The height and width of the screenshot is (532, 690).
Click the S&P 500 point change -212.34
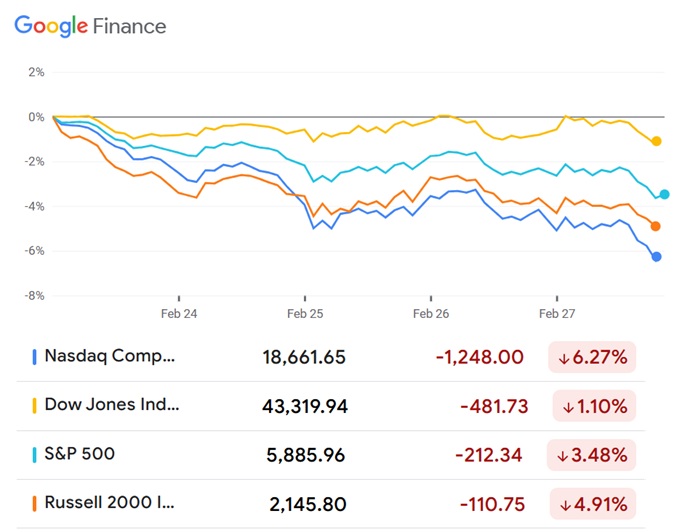[x=487, y=455]
